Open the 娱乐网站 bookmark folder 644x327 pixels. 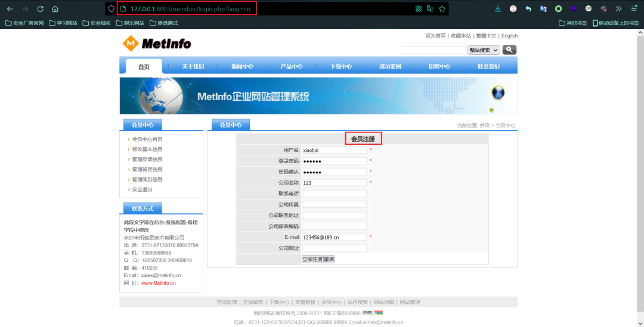pyautogui.click(x=130, y=23)
